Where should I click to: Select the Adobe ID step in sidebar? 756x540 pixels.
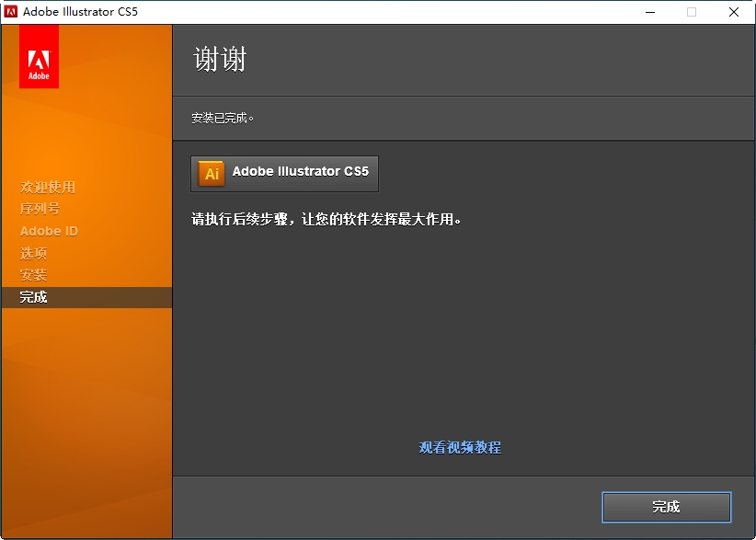(49, 231)
